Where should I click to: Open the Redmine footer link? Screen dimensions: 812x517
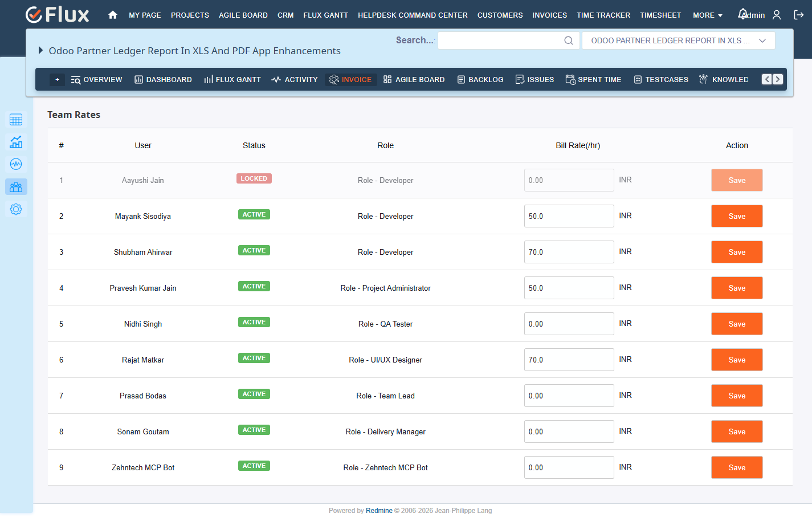pos(379,511)
